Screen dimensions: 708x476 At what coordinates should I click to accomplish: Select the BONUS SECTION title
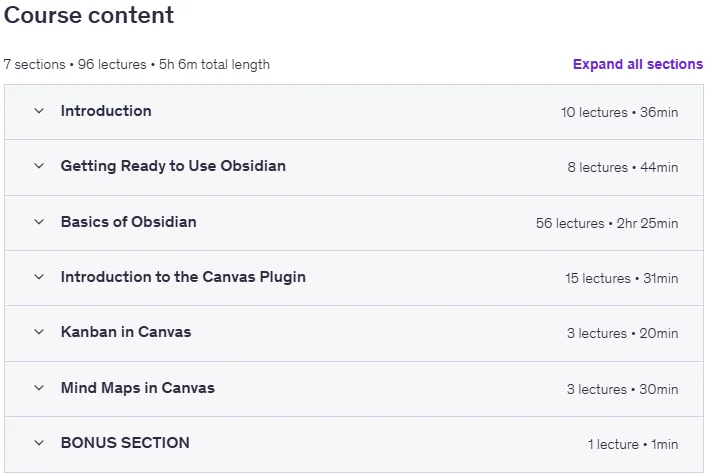(x=125, y=443)
